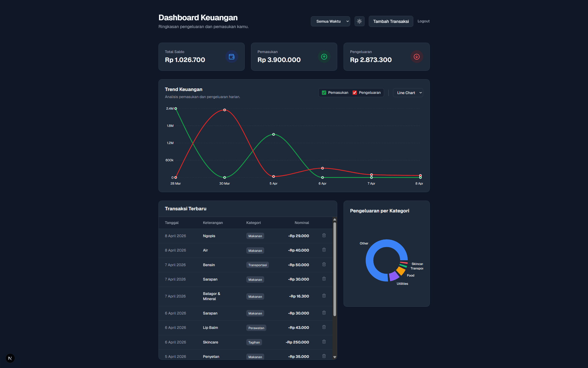Click the Dashboard Keuangan heading
588x368 pixels.
(x=198, y=17)
